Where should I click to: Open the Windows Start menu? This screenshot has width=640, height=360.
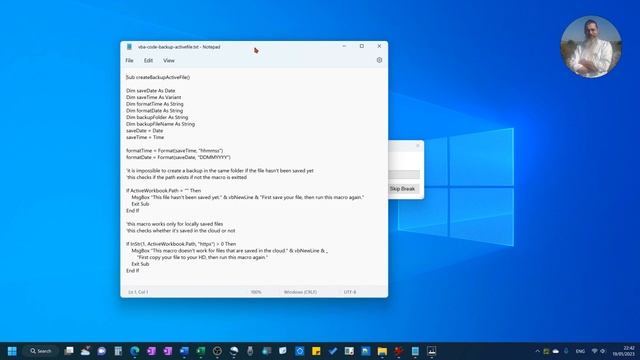coord(12,351)
